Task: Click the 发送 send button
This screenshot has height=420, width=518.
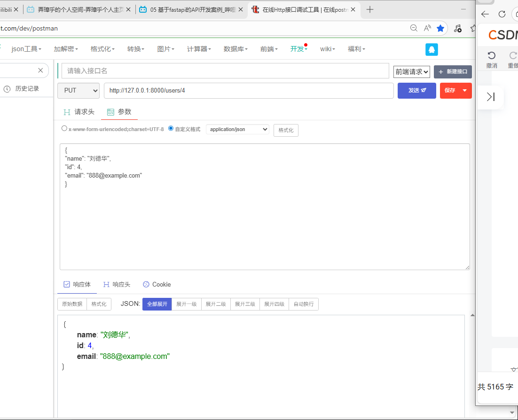Action: pos(416,91)
